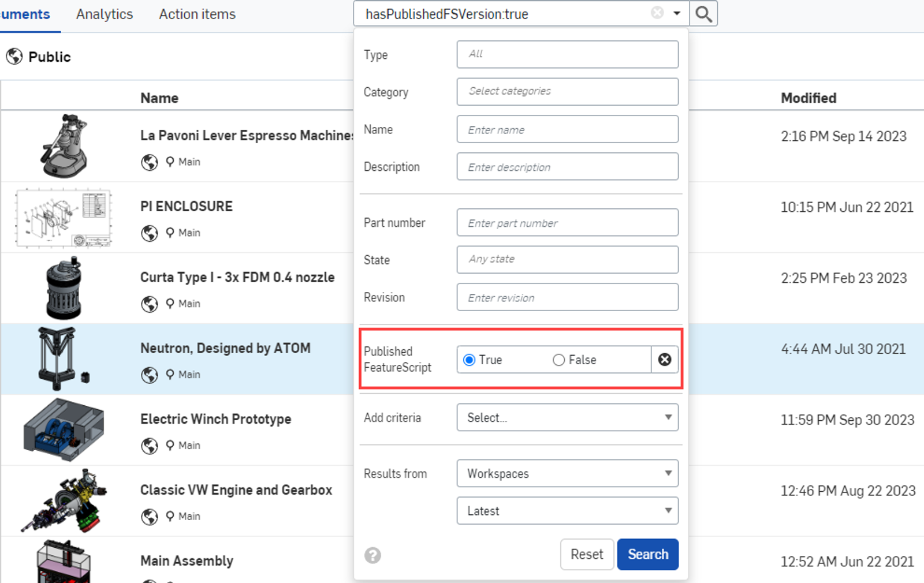
Task: Click the globe icon under PI ENCLOSURE
Action: click(149, 233)
